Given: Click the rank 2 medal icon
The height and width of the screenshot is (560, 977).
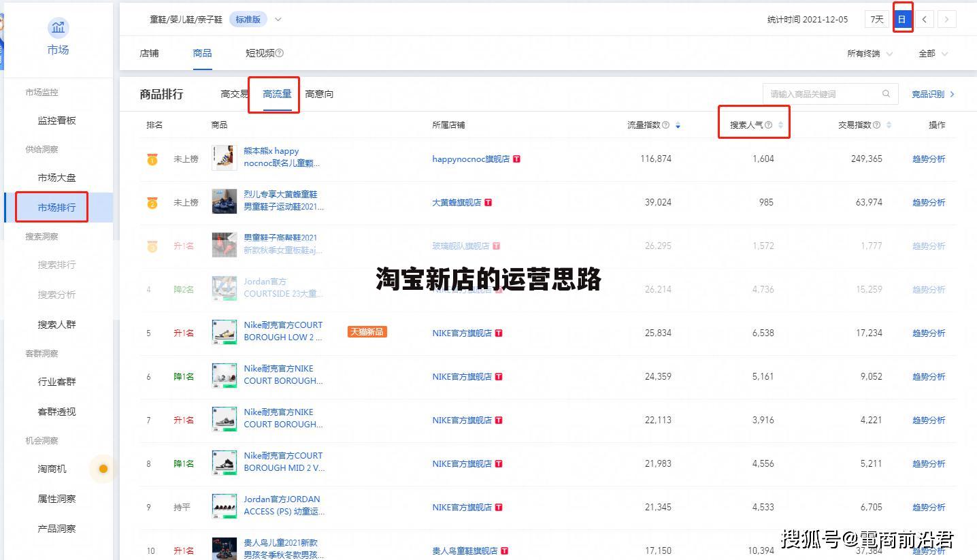Looking at the screenshot, I should tap(152, 203).
